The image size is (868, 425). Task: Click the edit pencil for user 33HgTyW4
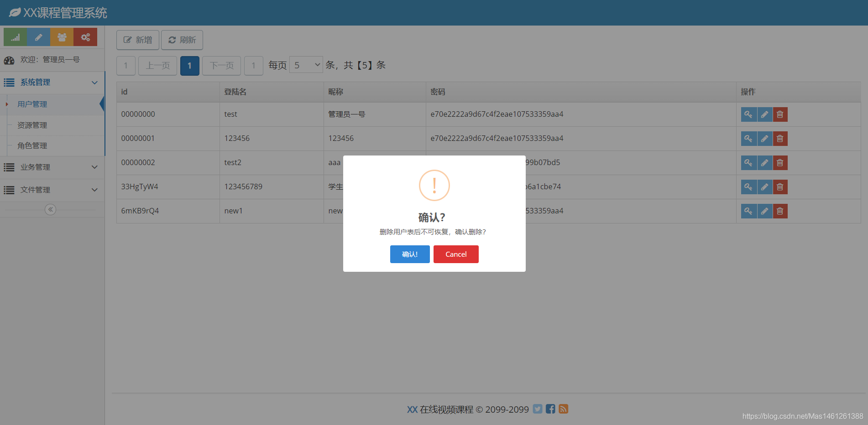pyautogui.click(x=764, y=187)
